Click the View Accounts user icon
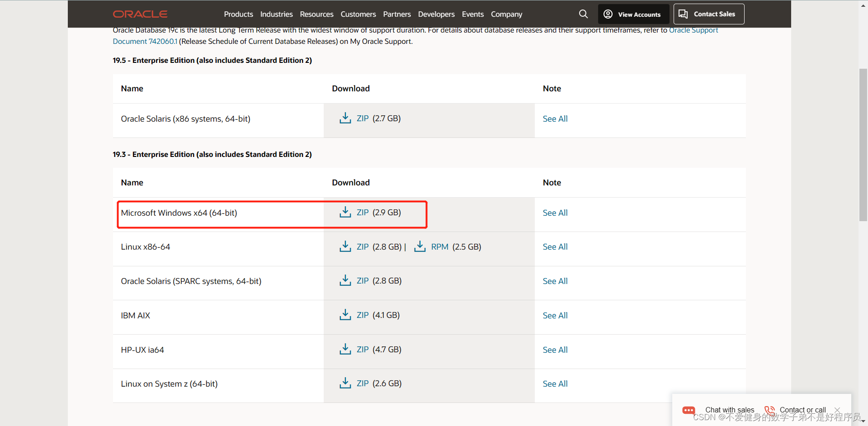 coord(608,14)
